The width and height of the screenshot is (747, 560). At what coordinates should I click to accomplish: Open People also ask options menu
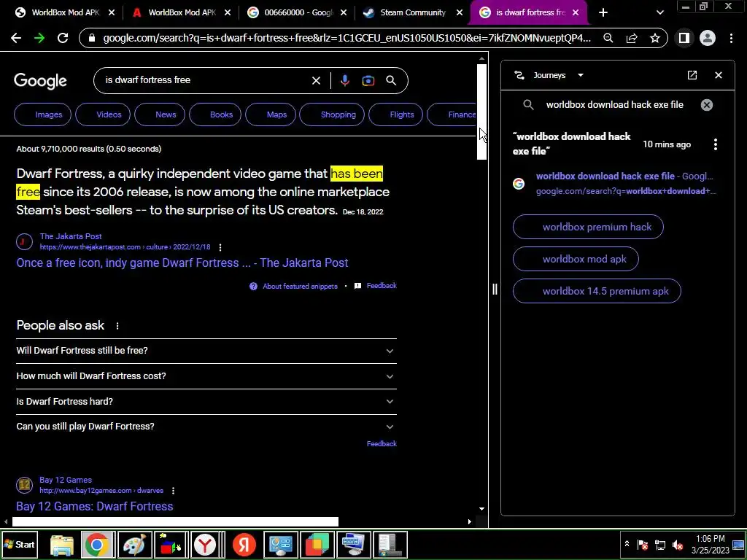[117, 326]
